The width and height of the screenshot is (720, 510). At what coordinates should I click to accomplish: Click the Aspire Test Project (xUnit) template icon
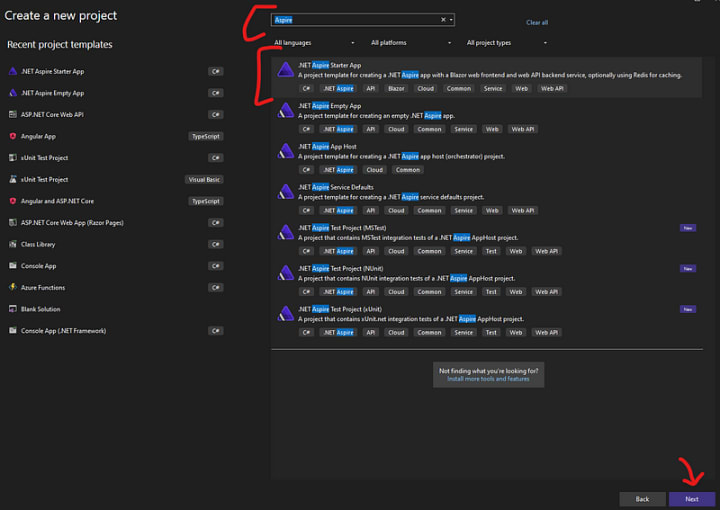pyautogui.click(x=286, y=314)
